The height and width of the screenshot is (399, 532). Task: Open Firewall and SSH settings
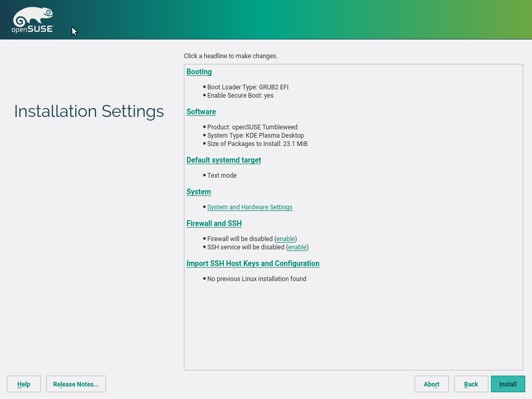[214, 223]
